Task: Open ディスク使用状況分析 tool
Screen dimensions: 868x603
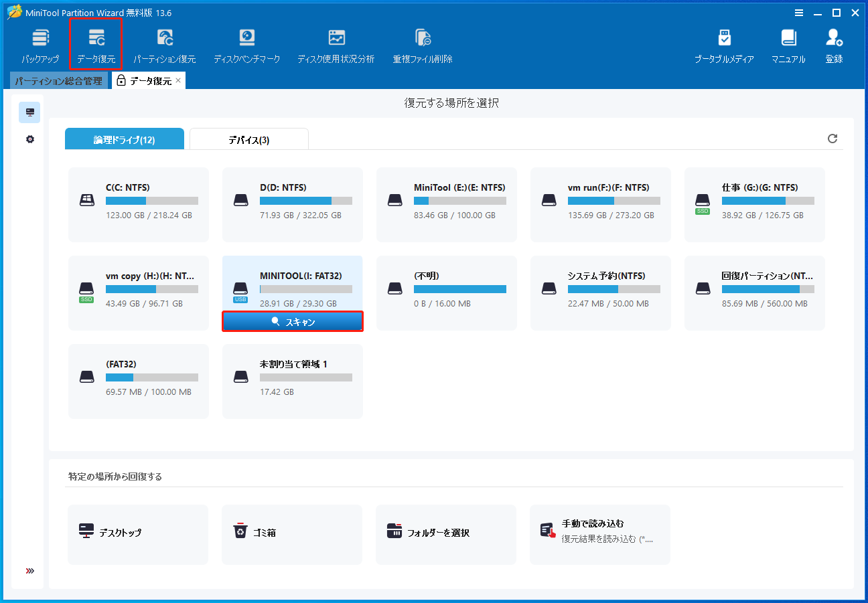Action: click(x=336, y=46)
